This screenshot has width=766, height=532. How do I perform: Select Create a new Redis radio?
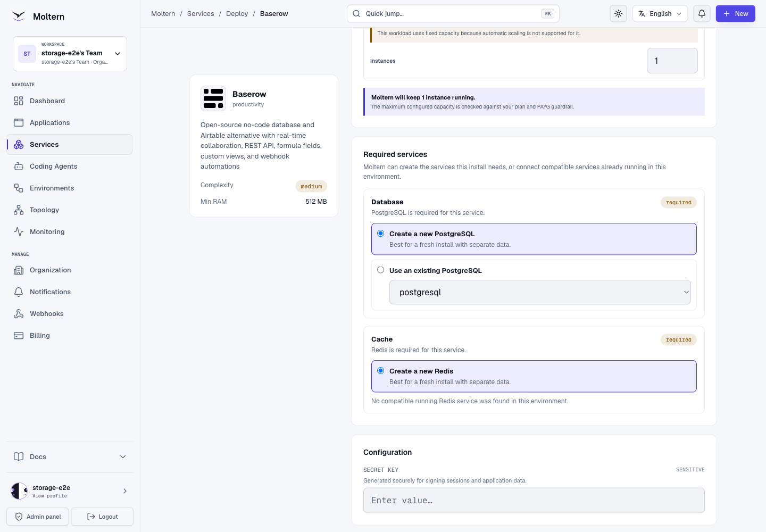pos(381,371)
